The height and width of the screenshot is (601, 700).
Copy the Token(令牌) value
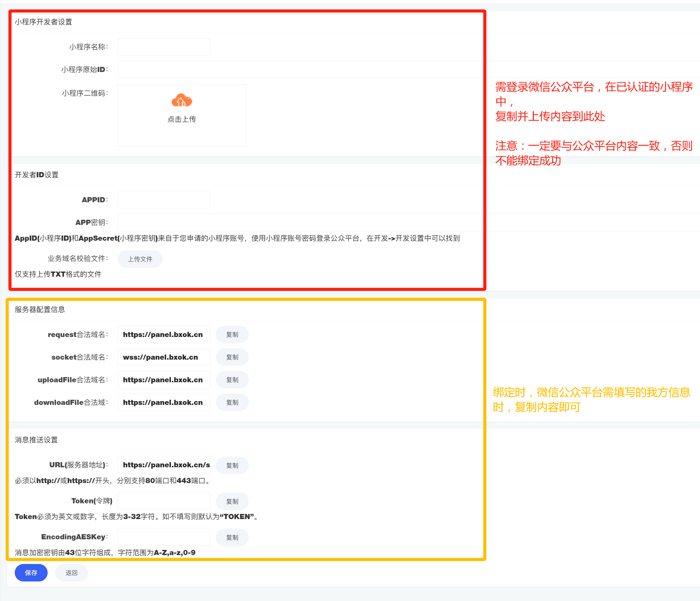[x=232, y=502]
